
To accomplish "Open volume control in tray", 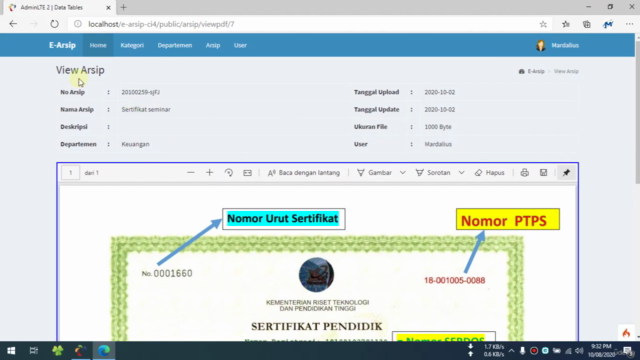I will tap(579, 351).
